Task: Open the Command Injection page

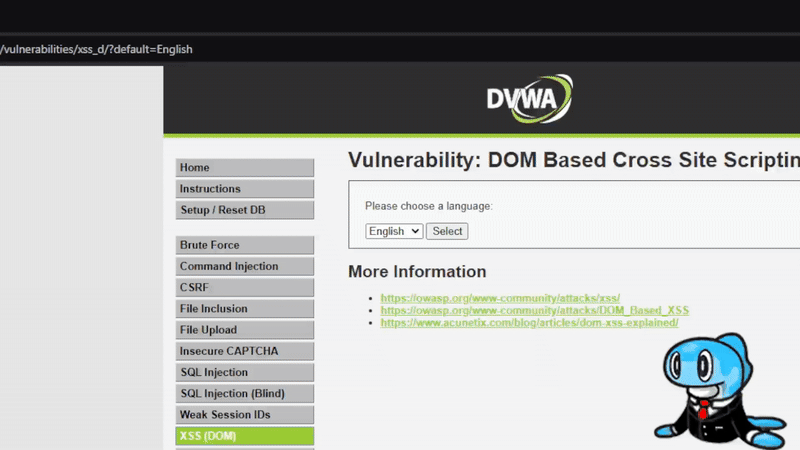Action: (245, 266)
